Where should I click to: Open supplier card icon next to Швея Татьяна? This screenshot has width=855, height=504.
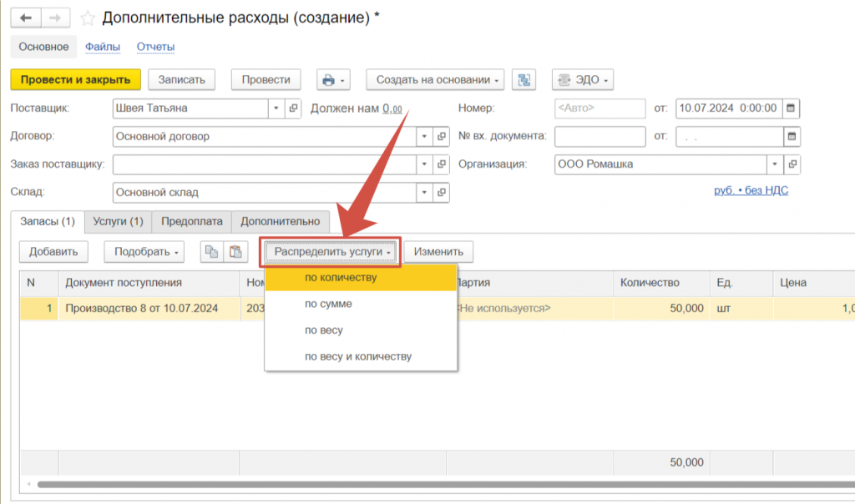(x=293, y=108)
